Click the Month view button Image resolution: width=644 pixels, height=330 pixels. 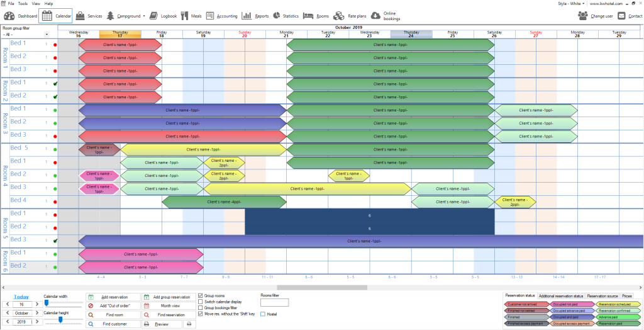[x=169, y=306]
